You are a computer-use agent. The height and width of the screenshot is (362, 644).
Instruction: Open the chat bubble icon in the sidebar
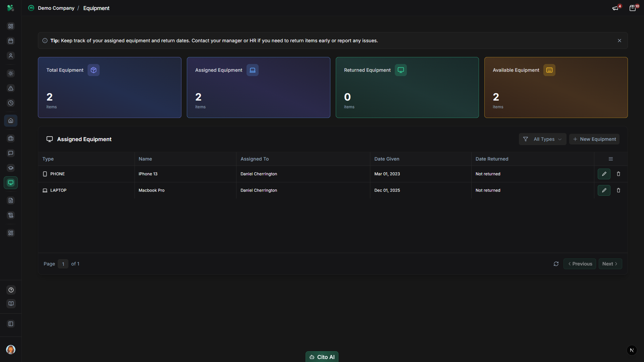(11, 153)
